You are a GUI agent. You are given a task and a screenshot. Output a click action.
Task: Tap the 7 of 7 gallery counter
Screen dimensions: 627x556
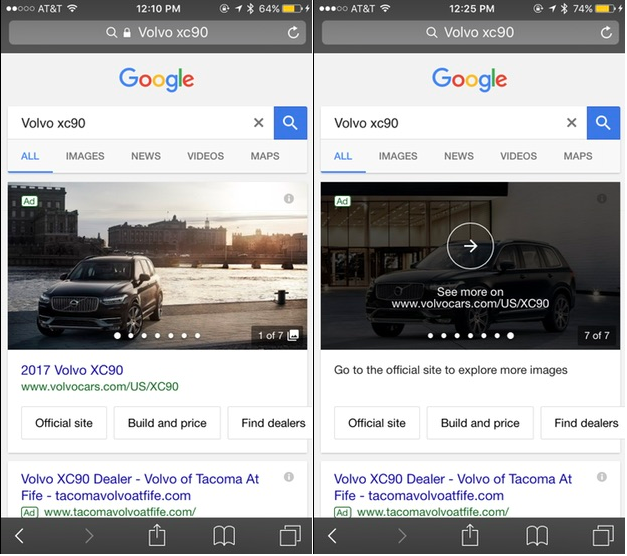click(598, 335)
